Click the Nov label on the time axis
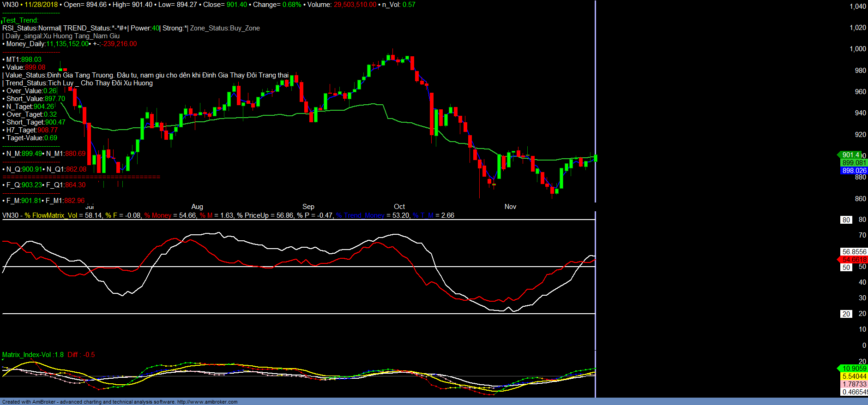 (x=510, y=207)
